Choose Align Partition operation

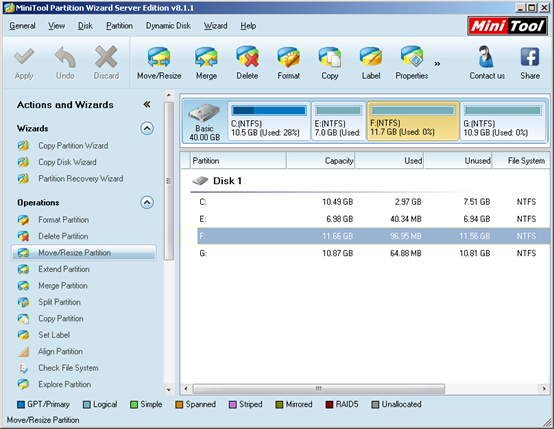[x=60, y=351]
